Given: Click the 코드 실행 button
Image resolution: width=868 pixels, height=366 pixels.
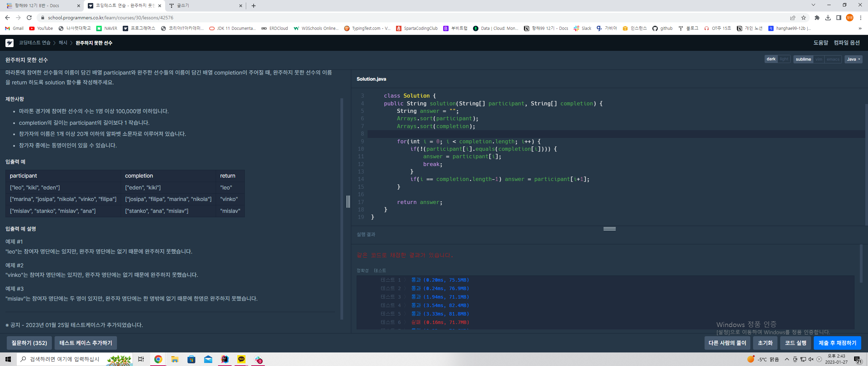Looking at the screenshot, I should pos(795,343).
